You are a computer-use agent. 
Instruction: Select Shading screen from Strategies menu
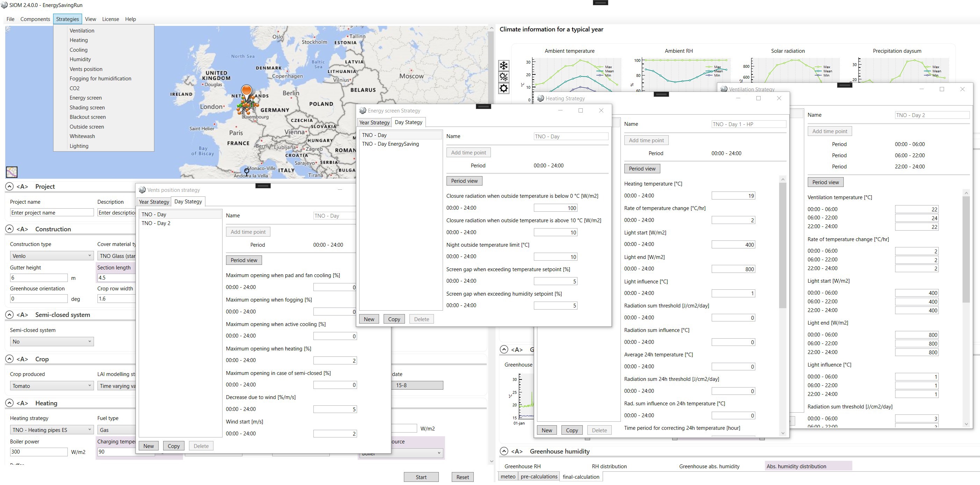(87, 107)
